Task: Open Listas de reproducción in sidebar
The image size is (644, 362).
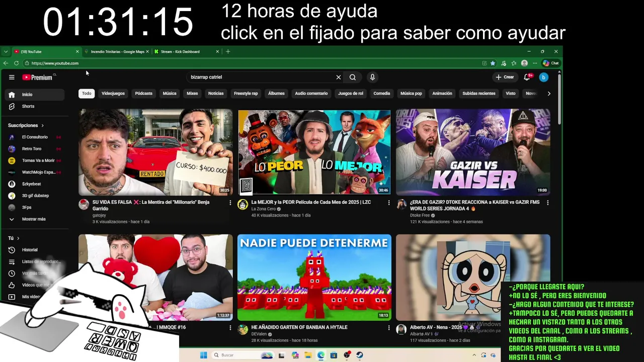Action: coord(34,262)
